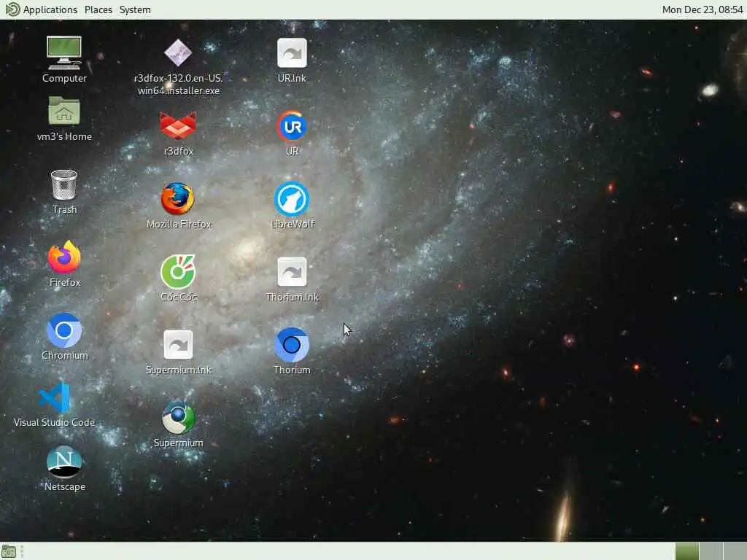Screen dimensions: 747x560
Task: Select the Firefox desktop icon below Trash
Action: click(x=64, y=257)
